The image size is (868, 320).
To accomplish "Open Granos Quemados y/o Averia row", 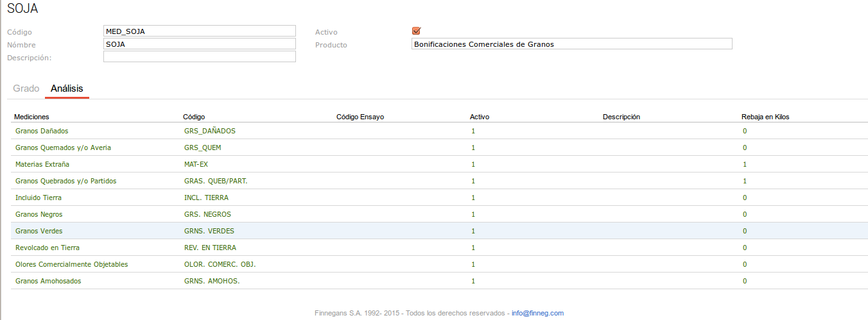I will (x=63, y=147).
